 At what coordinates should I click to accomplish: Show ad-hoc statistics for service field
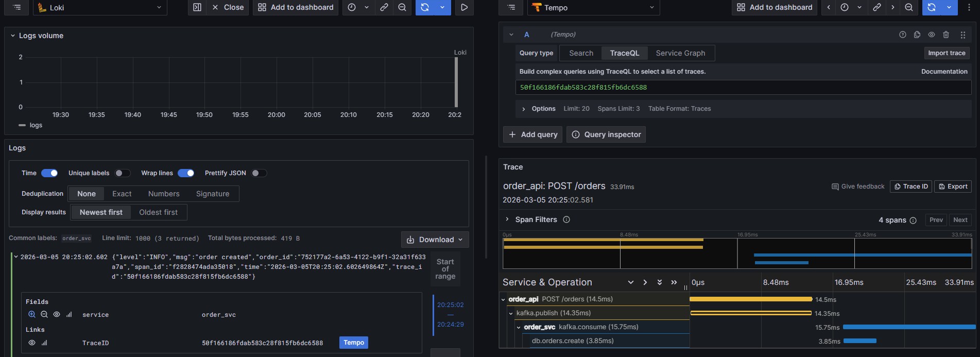(x=69, y=314)
